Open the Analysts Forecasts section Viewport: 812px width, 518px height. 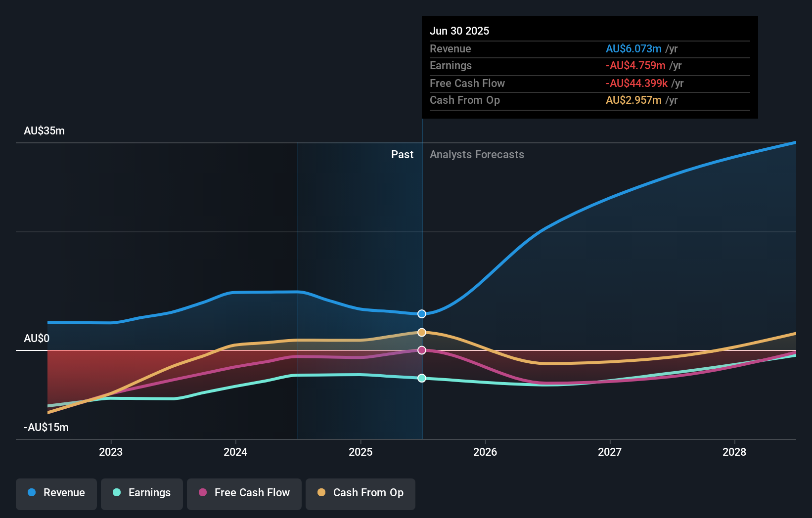coord(477,154)
